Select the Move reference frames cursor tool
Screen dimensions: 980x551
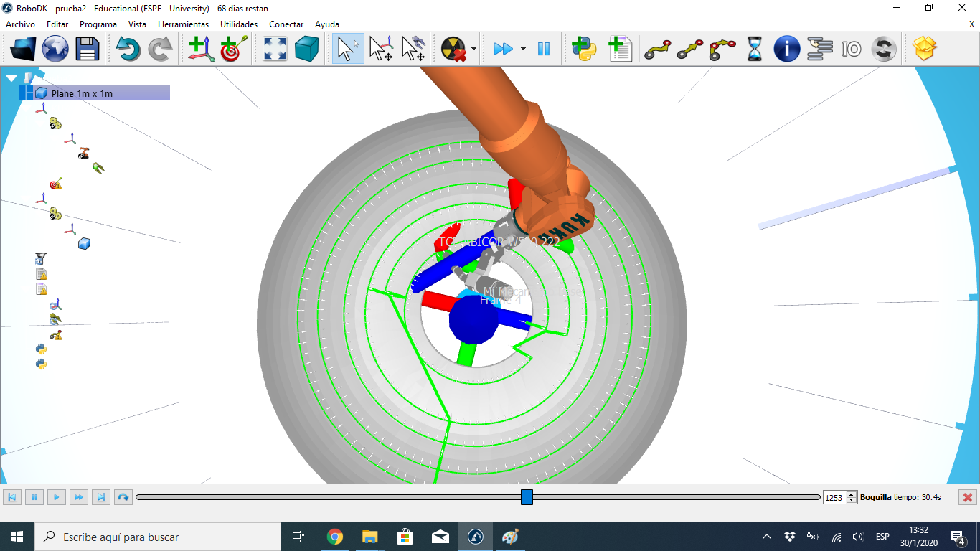pyautogui.click(x=380, y=49)
